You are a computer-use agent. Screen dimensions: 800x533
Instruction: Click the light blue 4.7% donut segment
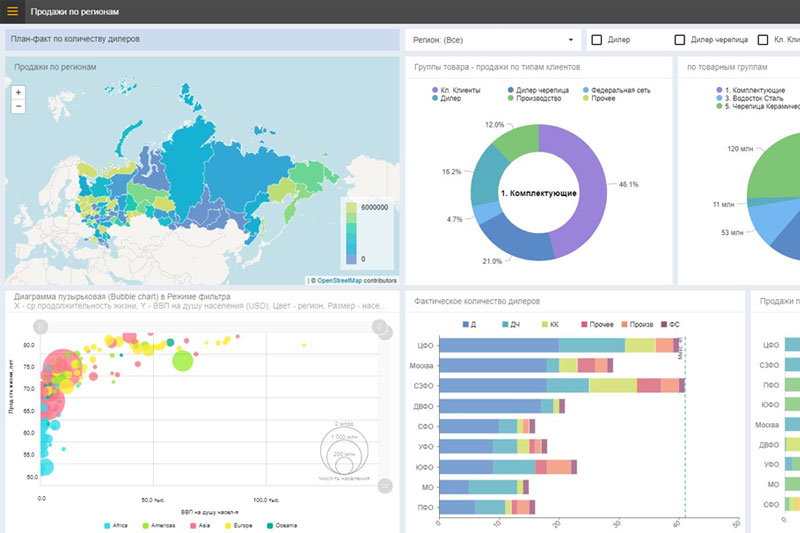(486, 213)
